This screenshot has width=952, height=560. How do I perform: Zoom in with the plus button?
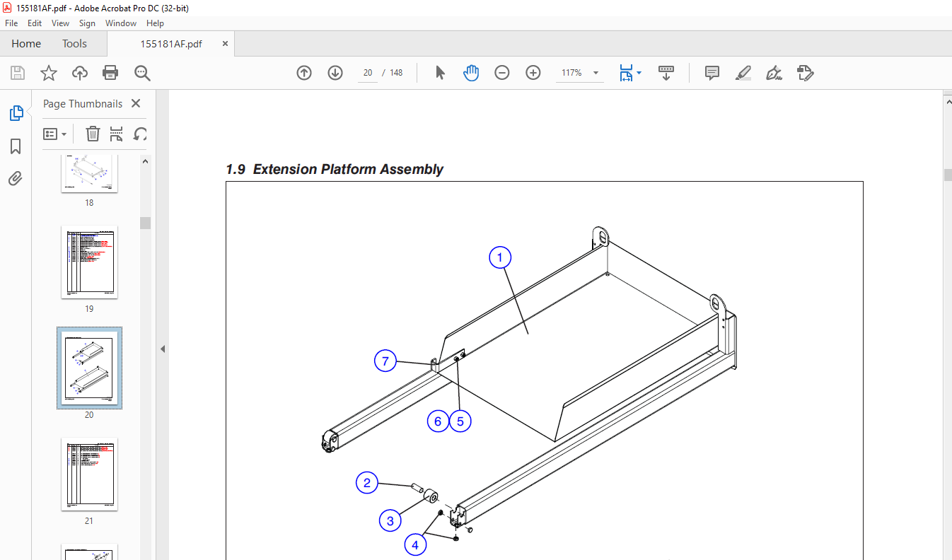(533, 73)
